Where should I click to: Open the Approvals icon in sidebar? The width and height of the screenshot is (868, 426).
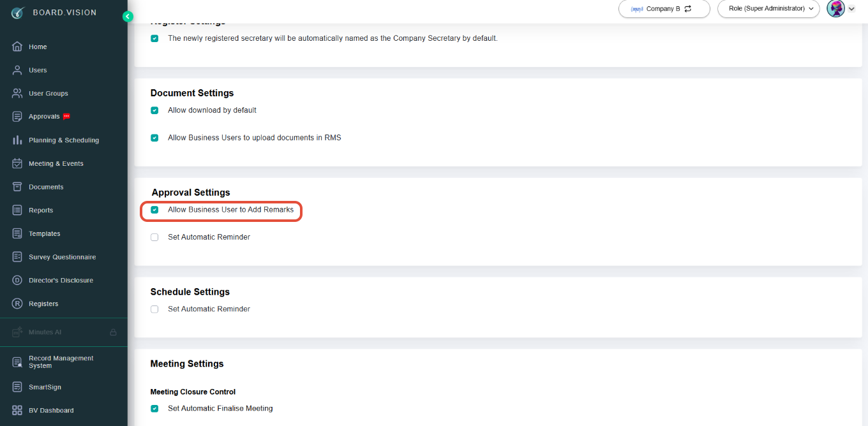coord(17,117)
